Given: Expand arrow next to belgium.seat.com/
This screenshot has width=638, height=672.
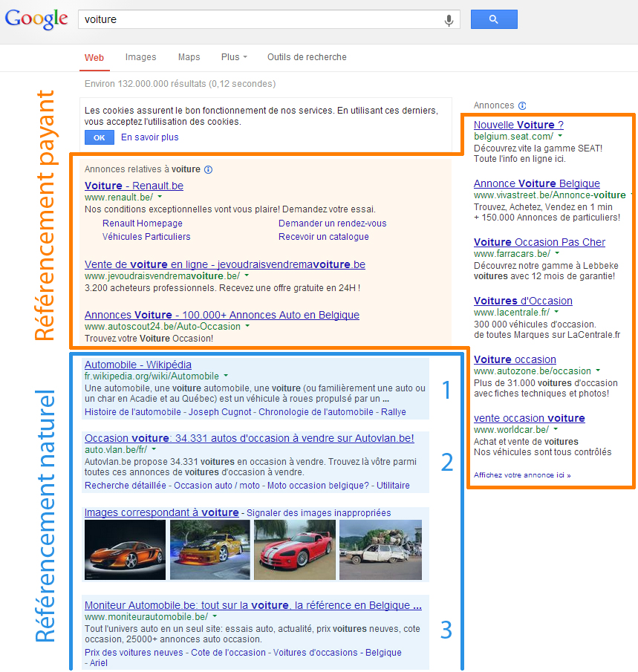Looking at the screenshot, I should (x=560, y=136).
